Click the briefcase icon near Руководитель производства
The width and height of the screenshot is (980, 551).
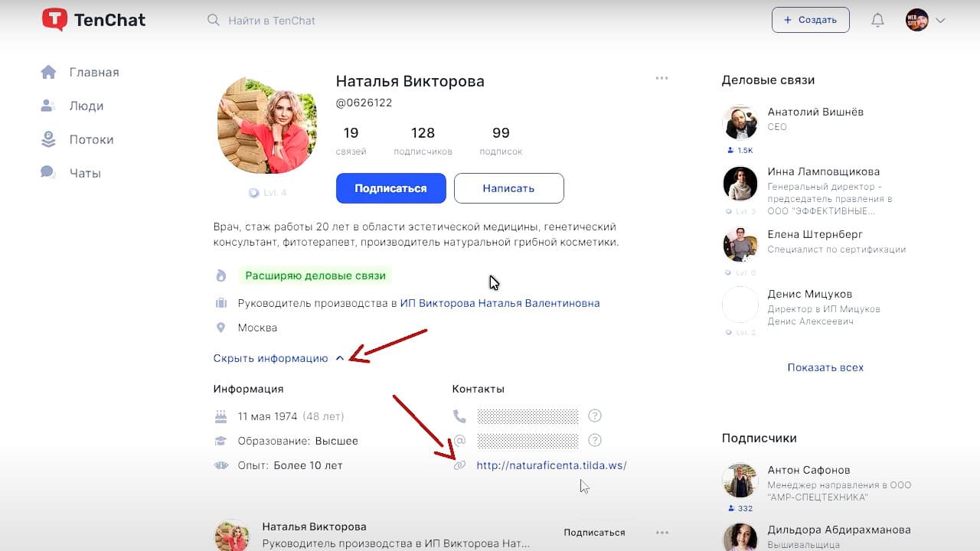pos(221,303)
